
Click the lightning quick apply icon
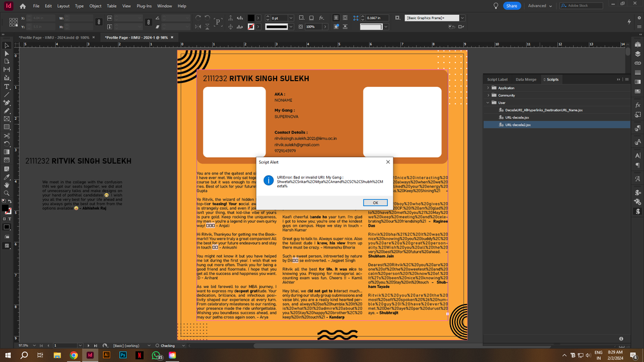click(x=629, y=22)
